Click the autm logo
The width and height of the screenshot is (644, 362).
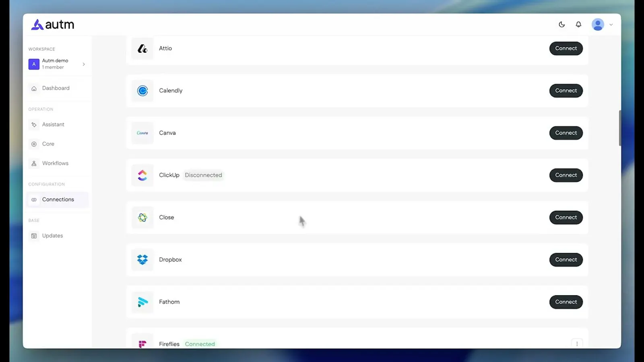point(53,25)
